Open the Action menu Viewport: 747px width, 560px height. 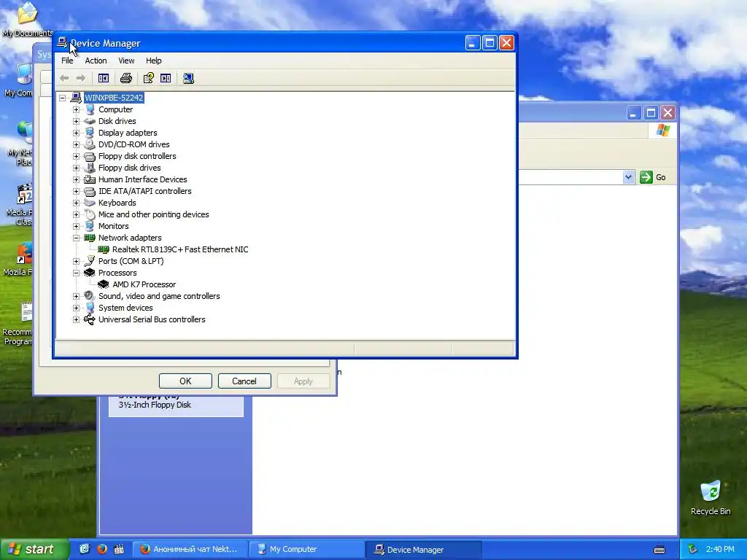point(96,61)
